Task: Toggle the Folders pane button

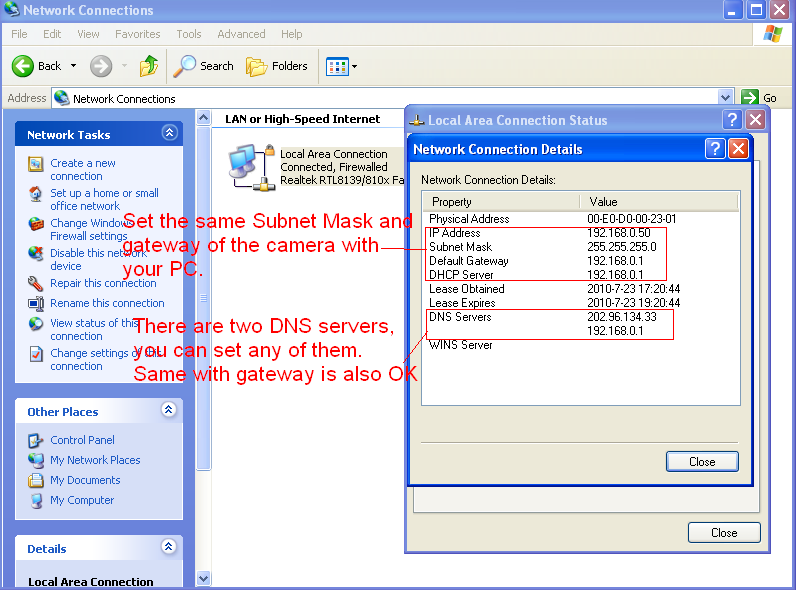Action: pyautogui.click(x=277, y=66)
